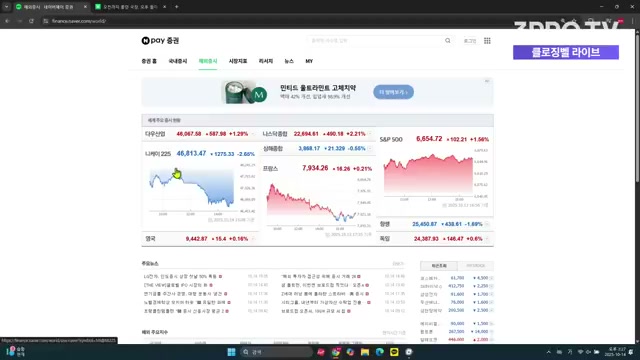Open the grid apps menu icon
This screenshot has width=640, height=360.
click(x=487, y=40)
